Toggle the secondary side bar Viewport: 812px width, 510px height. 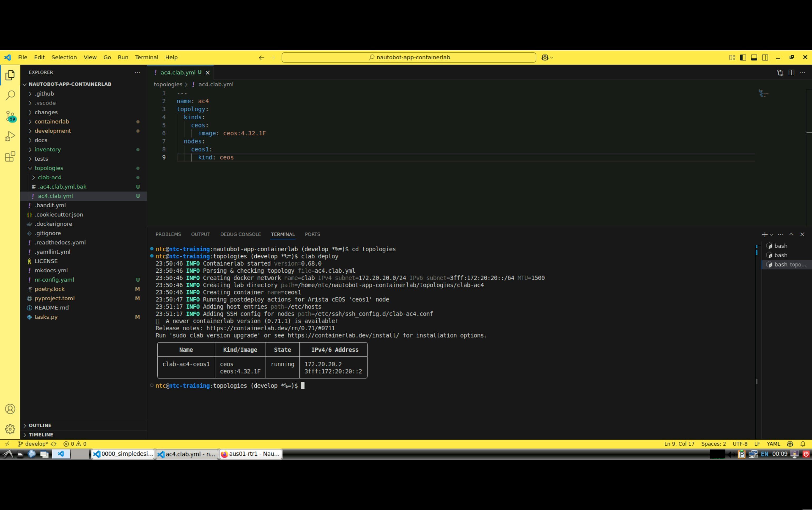765,57
